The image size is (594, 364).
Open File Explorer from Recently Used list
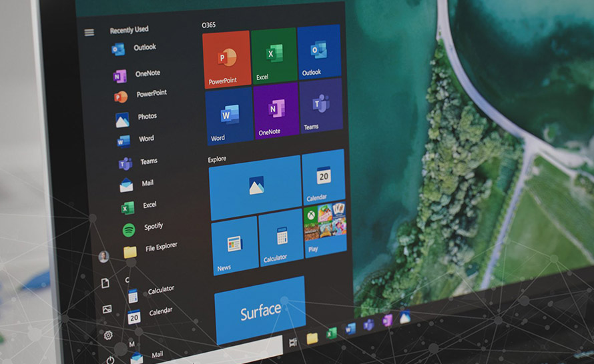point(150,250)
